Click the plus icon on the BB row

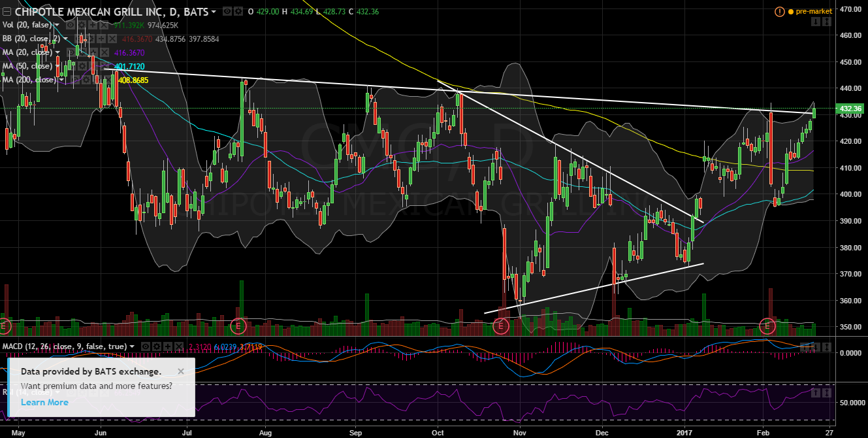pos(101,39)
